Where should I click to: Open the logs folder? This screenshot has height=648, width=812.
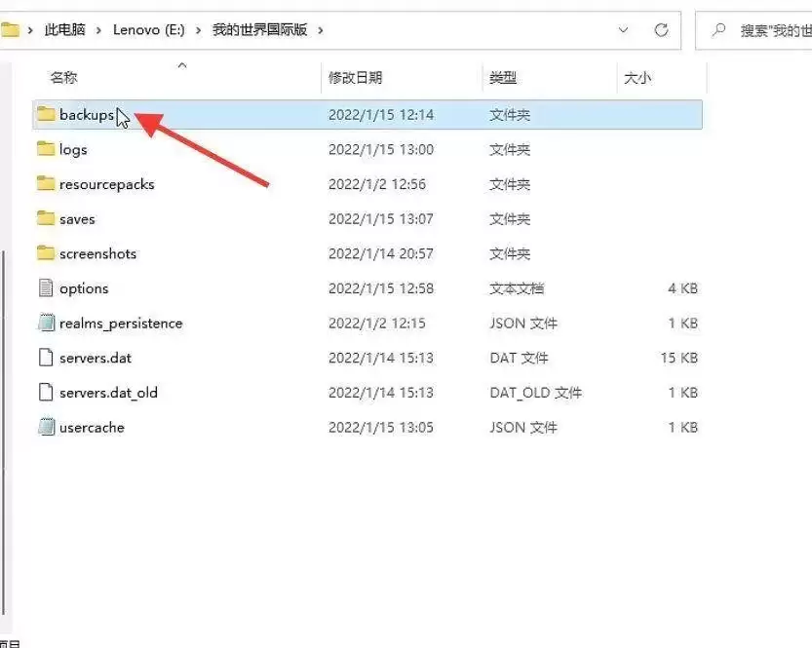coord(75,149)
